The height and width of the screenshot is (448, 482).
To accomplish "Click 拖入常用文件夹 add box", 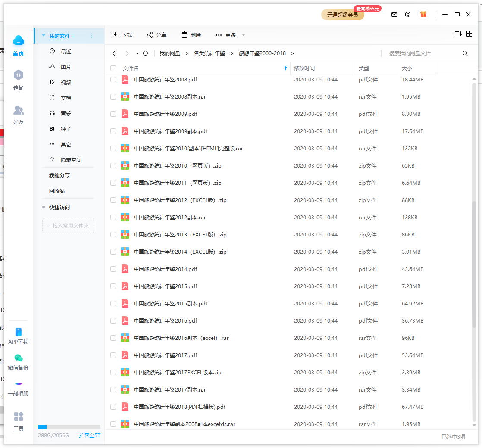I will click(x=68, y=226).
